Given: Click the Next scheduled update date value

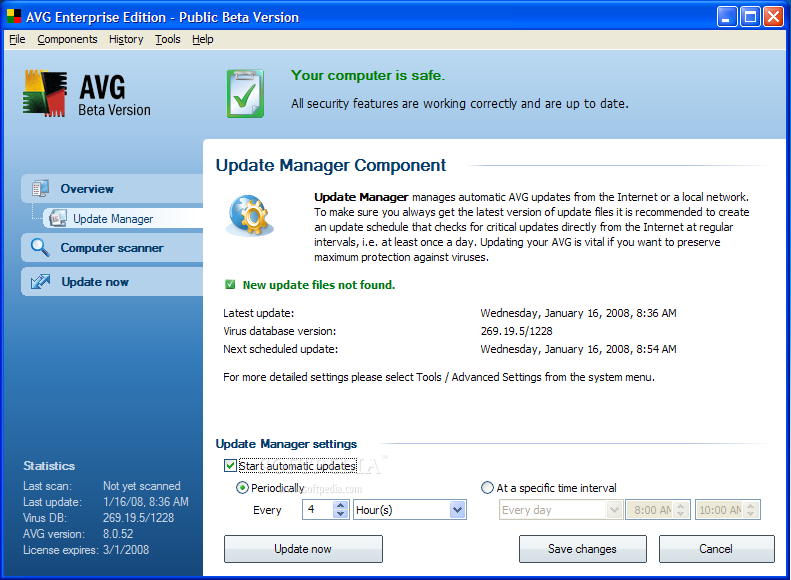Looking at the screenshot, I should [579, 349].
